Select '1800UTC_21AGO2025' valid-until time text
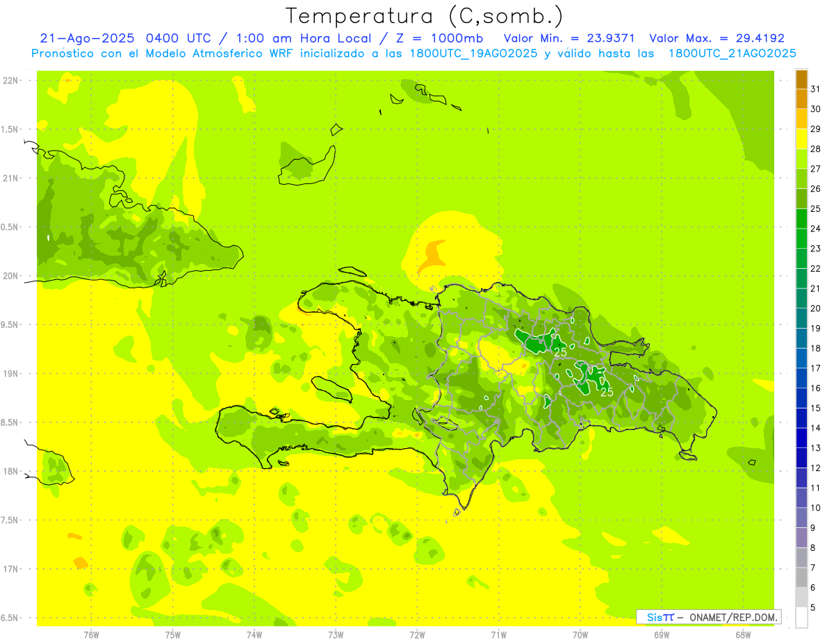 (x=732, y=53)
